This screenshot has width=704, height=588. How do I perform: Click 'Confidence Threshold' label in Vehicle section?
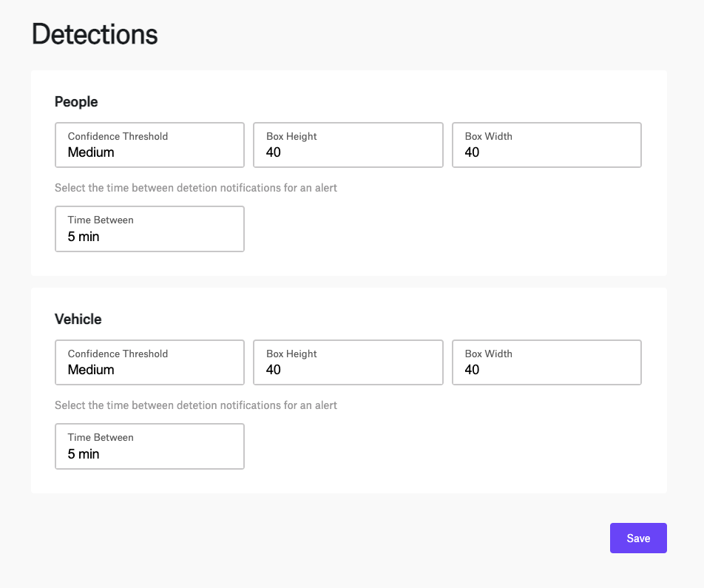(118, 354)
